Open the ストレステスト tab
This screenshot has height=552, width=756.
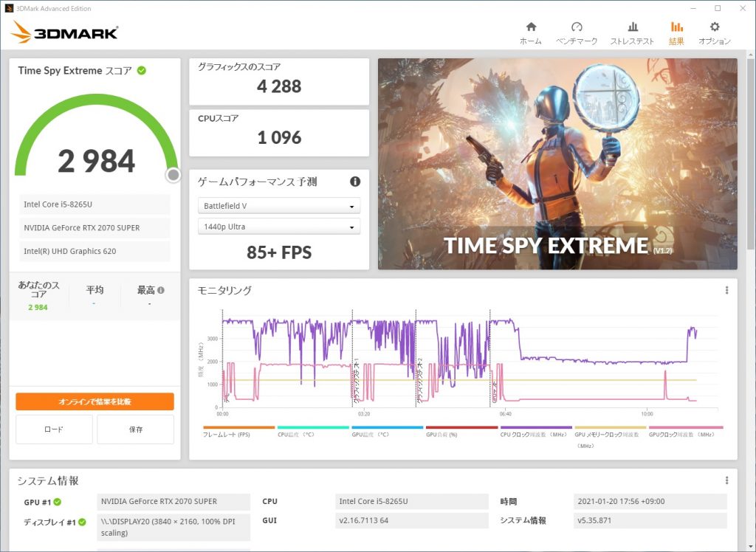[x=632, y=32]
